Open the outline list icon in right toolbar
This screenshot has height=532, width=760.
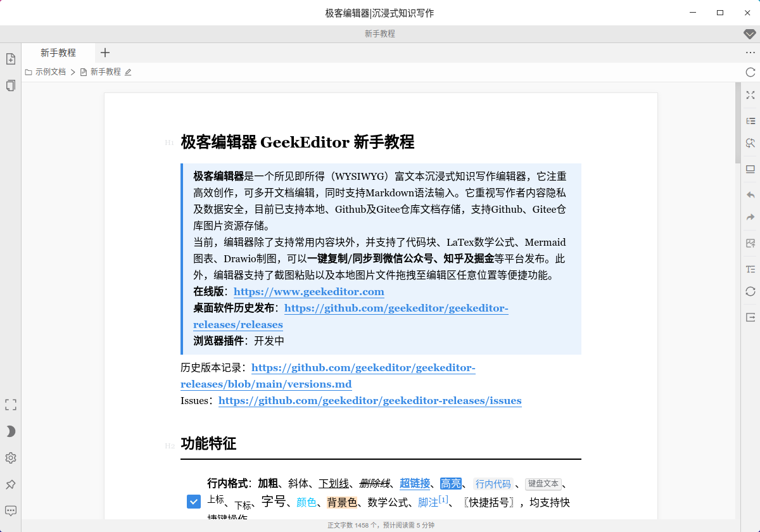click(750, 120)
